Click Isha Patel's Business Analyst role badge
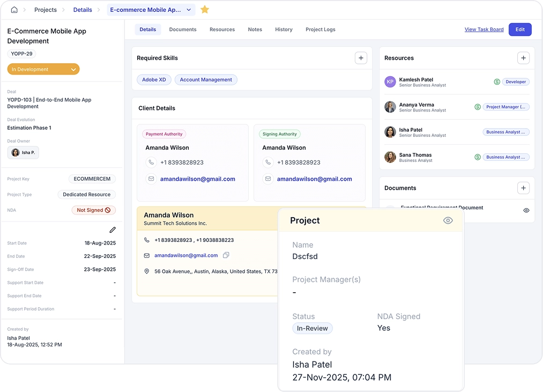543x392 pixels. (505, 132)
